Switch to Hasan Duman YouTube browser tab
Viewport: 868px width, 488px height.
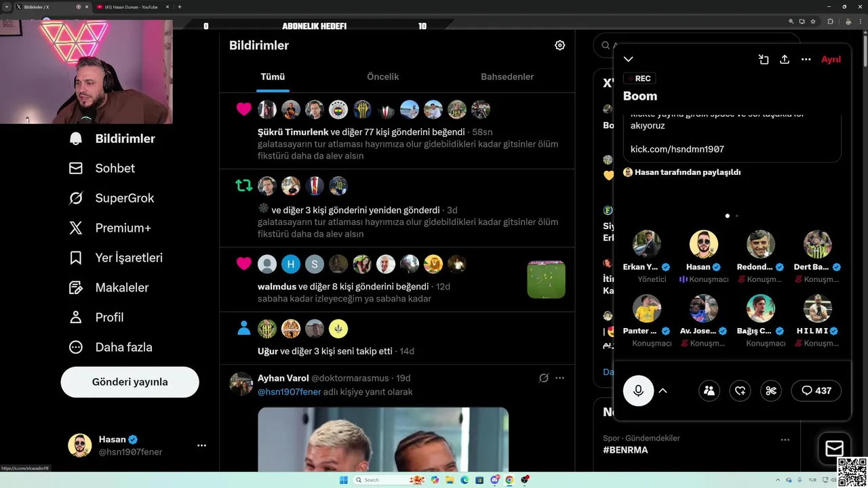point(132,7)
